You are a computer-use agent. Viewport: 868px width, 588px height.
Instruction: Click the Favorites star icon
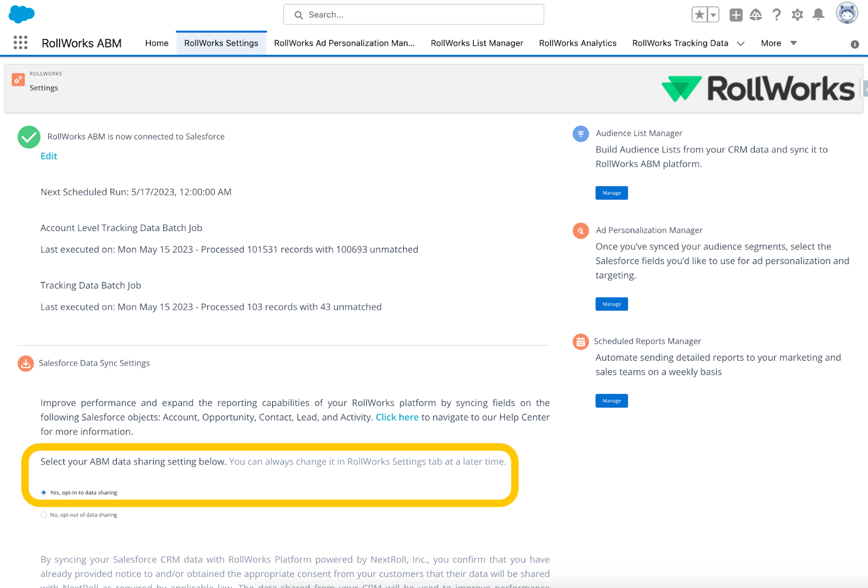699,15
